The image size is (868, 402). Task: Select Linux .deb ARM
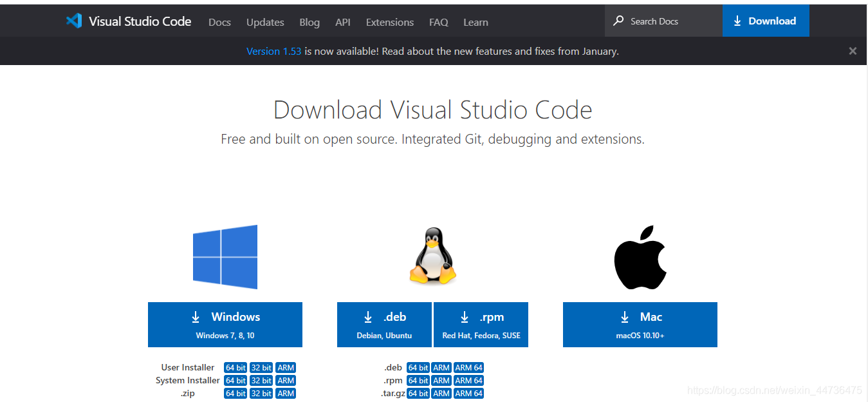tap(441, 368)
